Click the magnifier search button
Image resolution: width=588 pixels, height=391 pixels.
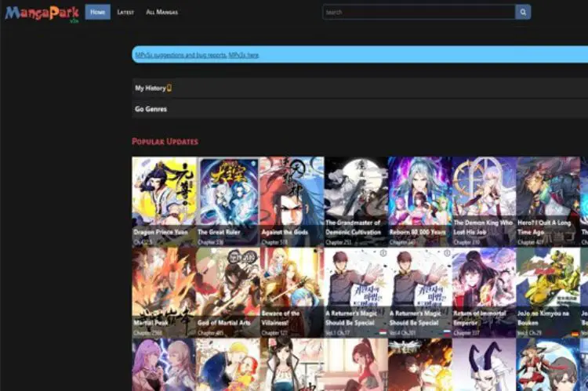pos(523,12)
